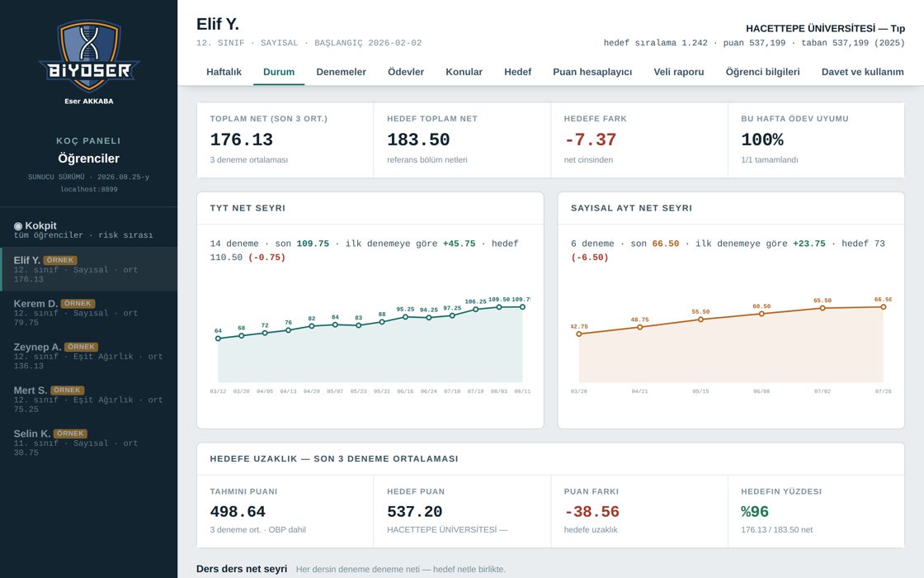The height and width of the screenshot is (578, 924).
Task: Click the Biyoser shield logo
Action: (89, 56)
